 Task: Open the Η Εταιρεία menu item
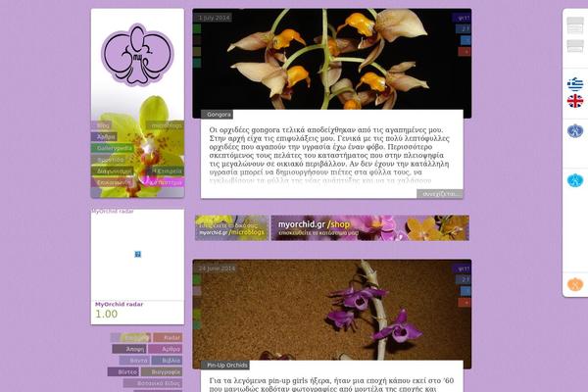pyautogui.click(x=166, y=171)
